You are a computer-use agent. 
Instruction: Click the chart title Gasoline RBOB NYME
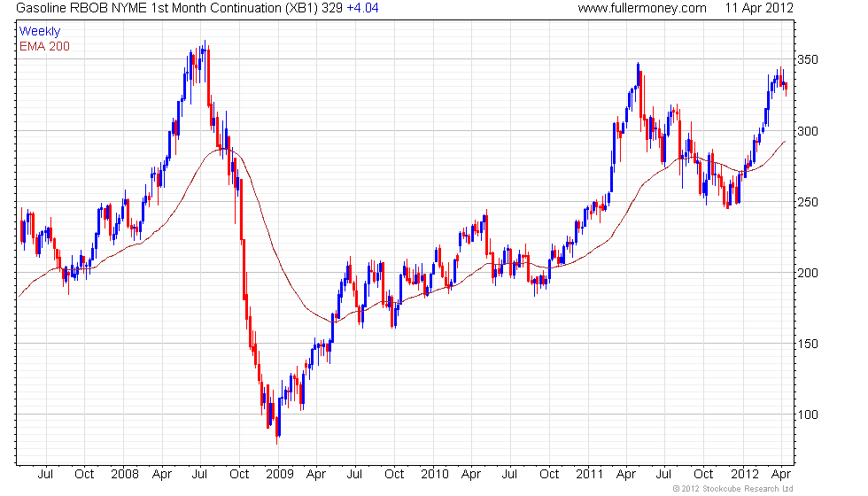click(x=81, y=8)
